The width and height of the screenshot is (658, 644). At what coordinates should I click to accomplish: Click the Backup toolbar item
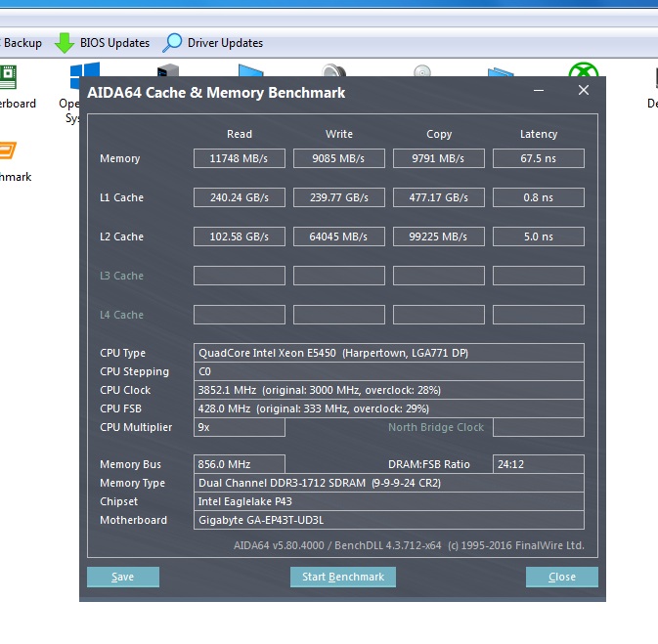tap(21, 43)
